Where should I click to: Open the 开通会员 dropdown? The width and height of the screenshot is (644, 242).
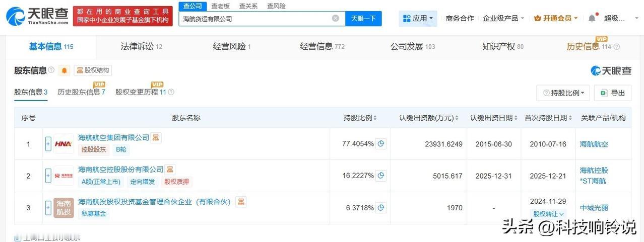[x=556, y=18]
